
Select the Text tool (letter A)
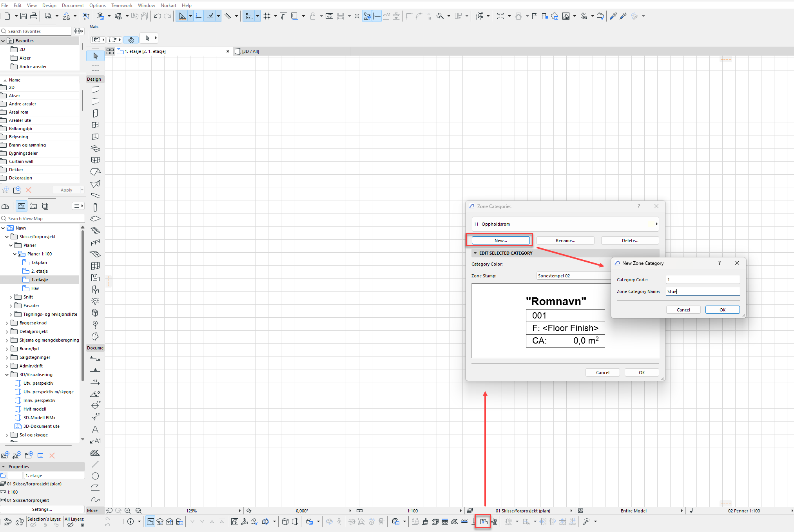[95, 429]
